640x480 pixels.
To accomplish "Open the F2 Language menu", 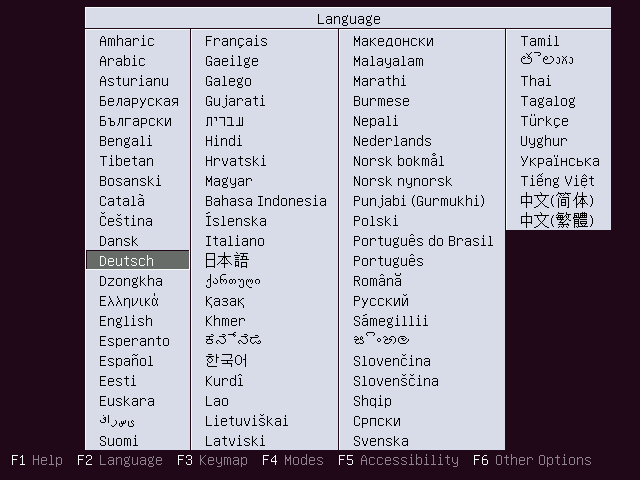I will pos(120,460).
